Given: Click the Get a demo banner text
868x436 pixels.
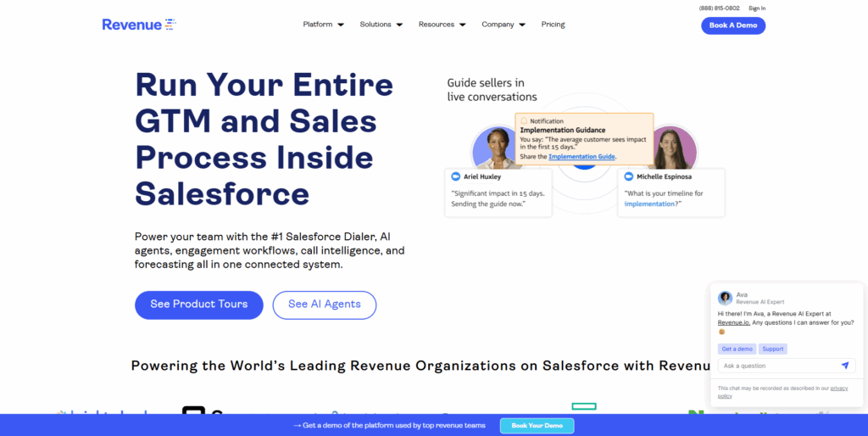Looking at the screenshot, I should (390, 426).
